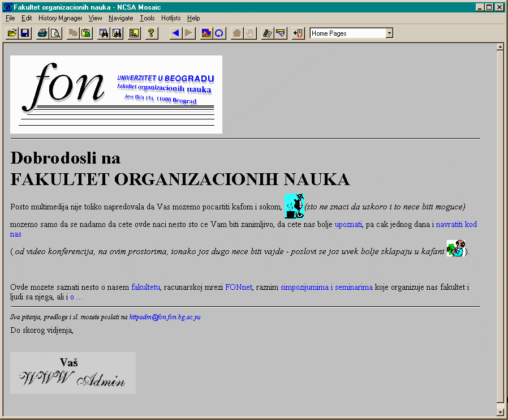Screen dimensions: 508x420
Task: Click the 'o ...' link
Action: [76, 297]
